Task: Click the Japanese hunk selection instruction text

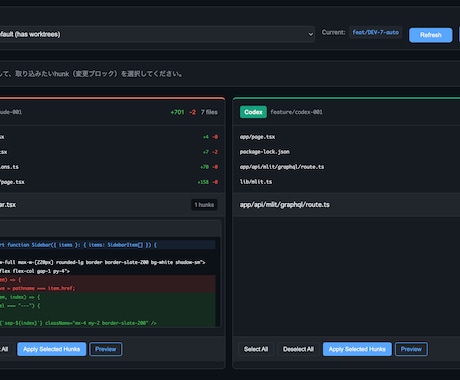Action: tap(91, 74)
